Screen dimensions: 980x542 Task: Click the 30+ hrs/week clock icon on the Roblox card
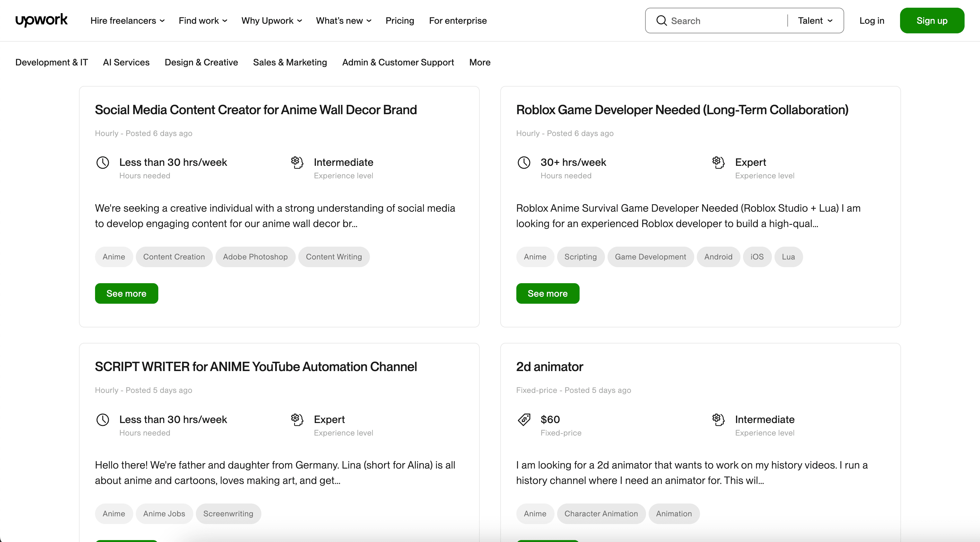(524, 163)
